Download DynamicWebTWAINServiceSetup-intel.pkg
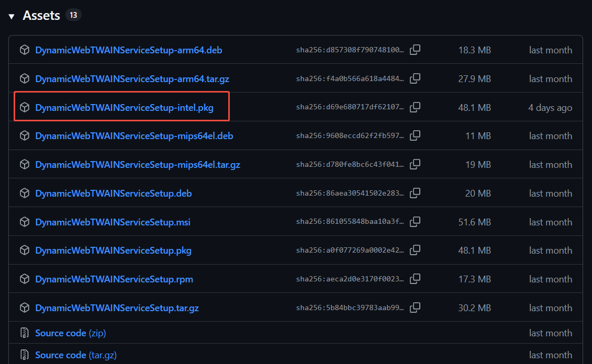592x364 pixels. tap(124, 108)
